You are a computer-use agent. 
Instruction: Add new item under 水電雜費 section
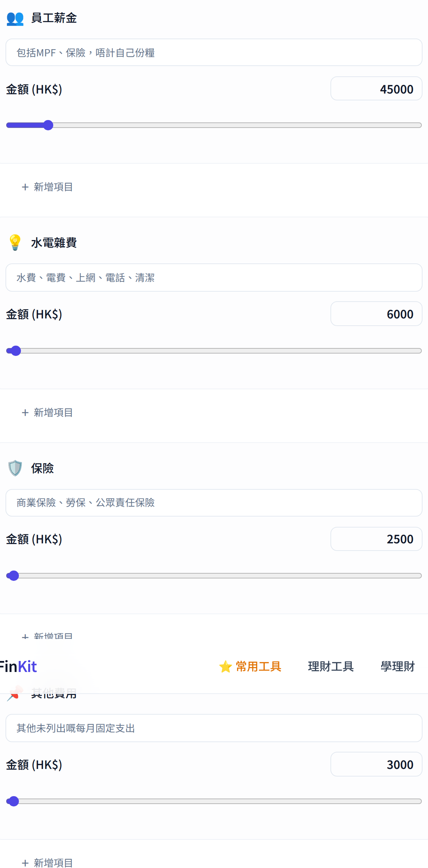(47, 413)
